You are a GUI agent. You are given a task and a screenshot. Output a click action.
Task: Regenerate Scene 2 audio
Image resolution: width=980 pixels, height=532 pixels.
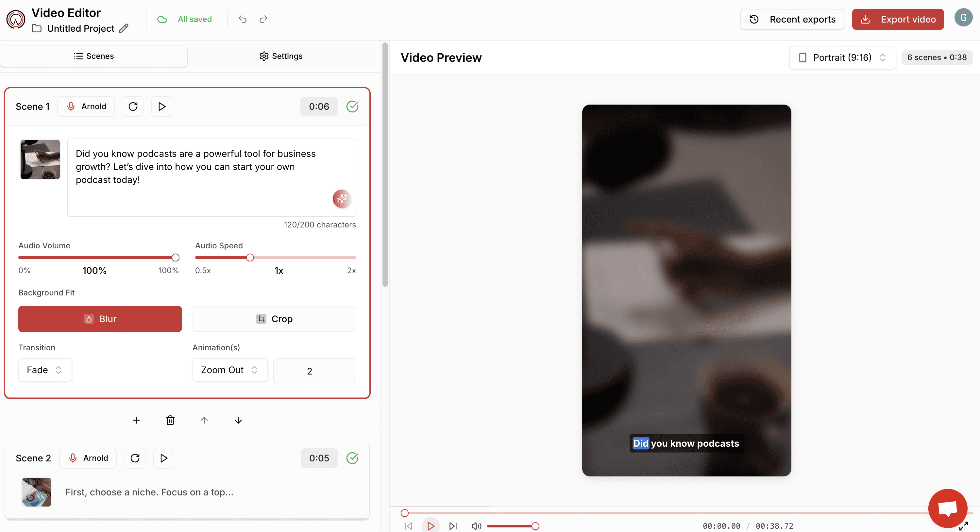click(x=135, y=458)
